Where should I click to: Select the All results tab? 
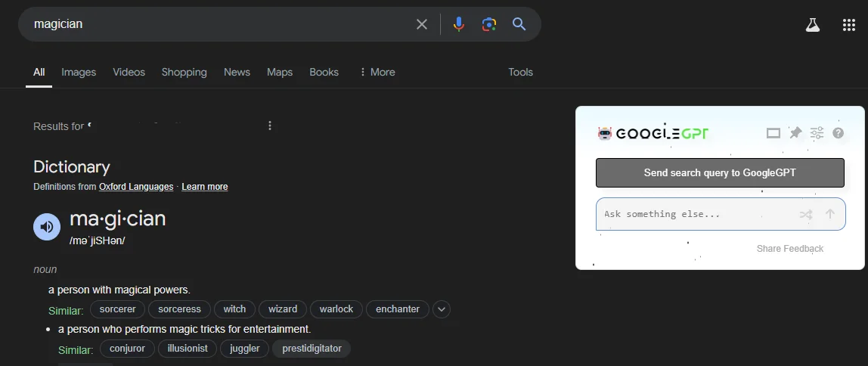(39, 72)
